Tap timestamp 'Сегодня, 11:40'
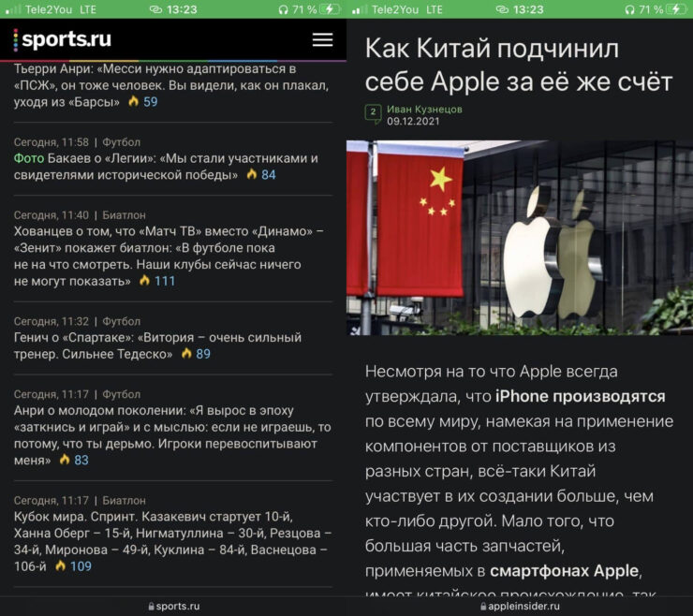 tap(52, 215)
